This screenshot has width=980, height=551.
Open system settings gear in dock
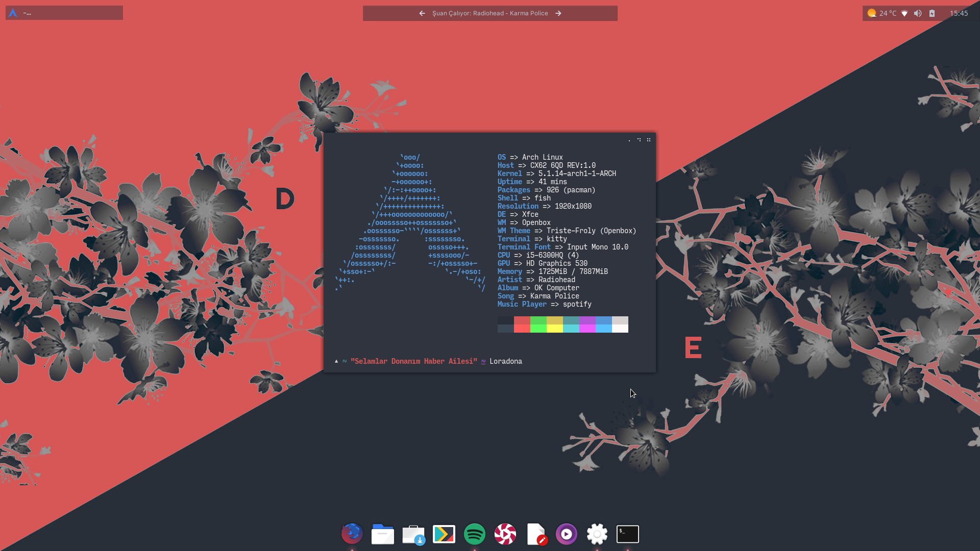tap(597, 534)
